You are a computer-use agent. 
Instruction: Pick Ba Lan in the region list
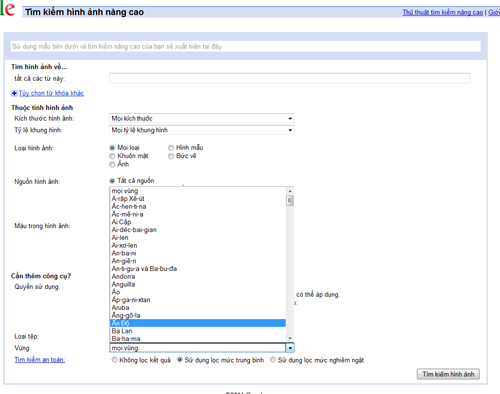pos(198,331)
